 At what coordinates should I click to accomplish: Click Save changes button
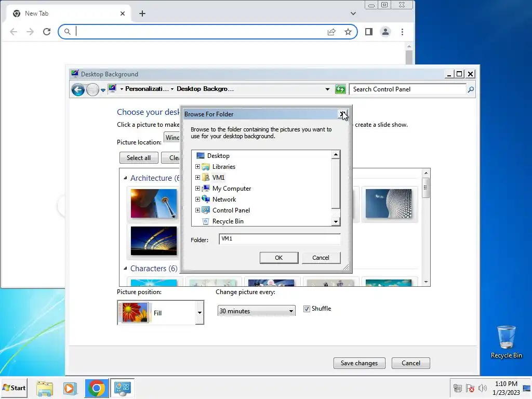(x=360, y=363)
